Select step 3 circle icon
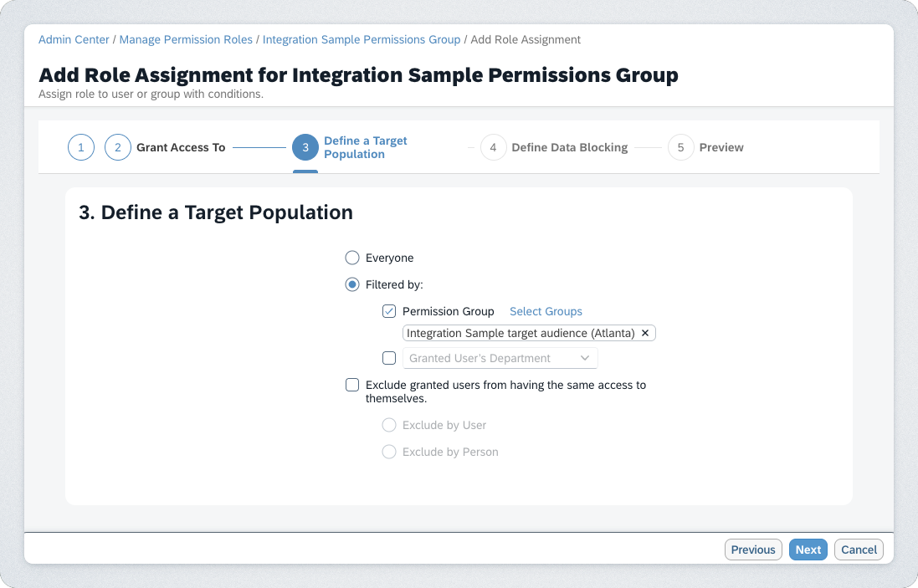Screen dimensions: 918x588 (x=305, y=147)
